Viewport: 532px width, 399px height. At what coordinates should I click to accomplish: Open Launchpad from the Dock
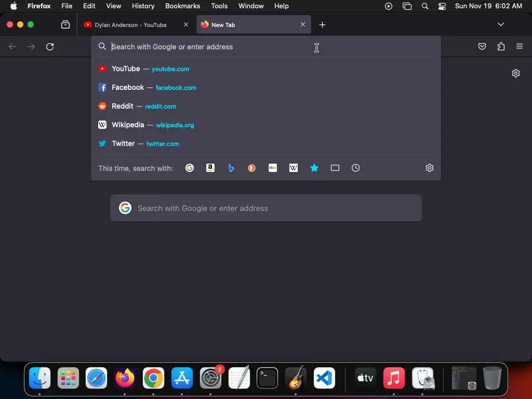pos(68,378)
